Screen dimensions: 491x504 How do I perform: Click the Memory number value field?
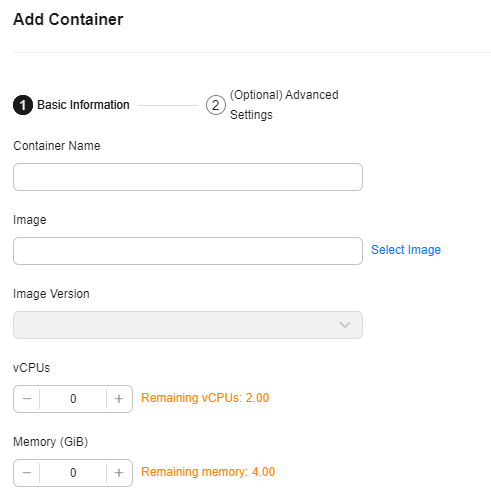point(73,473)
